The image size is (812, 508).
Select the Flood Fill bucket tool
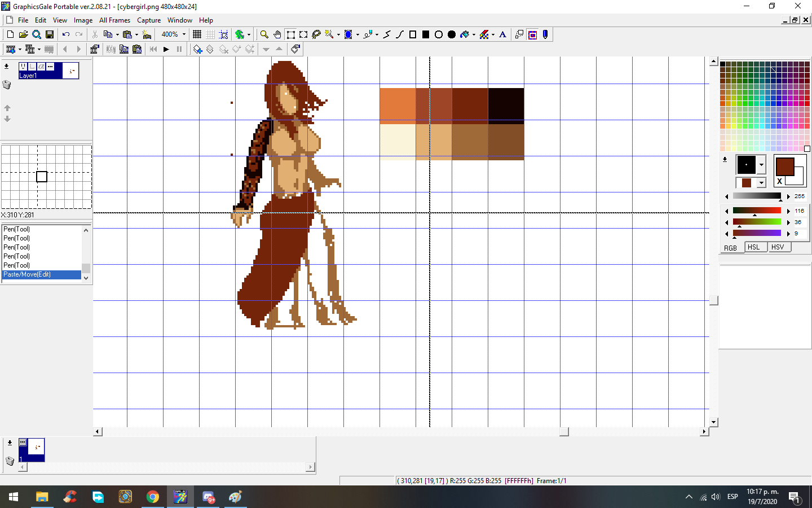coord(465,34)
